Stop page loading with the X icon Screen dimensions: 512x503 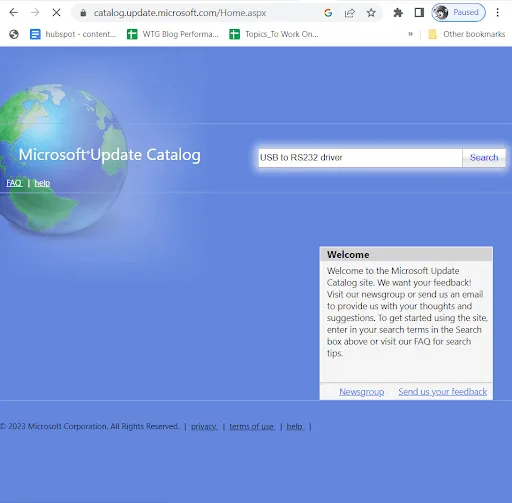click(x=56, y=13)
